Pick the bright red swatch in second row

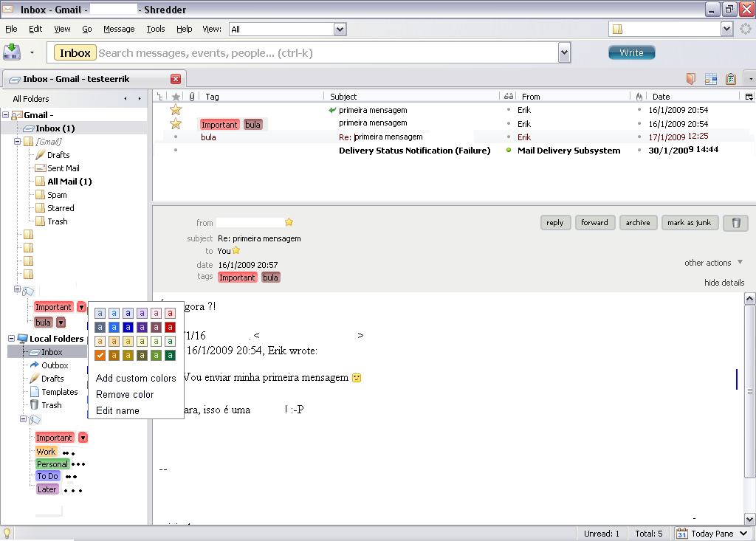(x=171, y=327)
